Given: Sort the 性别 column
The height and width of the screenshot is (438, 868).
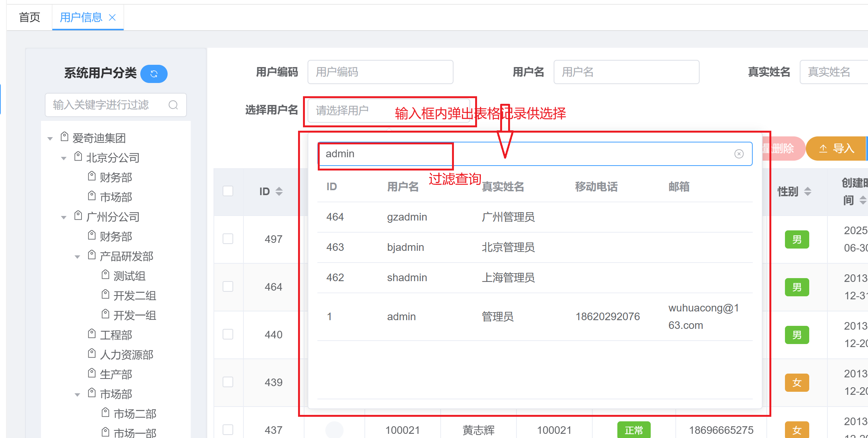Looking at the screenshot, I should (x=808, y=191).
